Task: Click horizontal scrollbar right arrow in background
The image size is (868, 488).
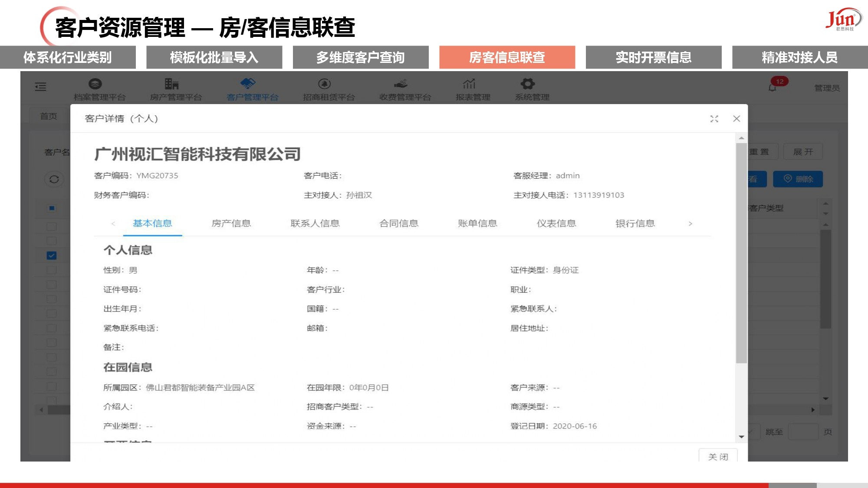Action: (813, 409)
